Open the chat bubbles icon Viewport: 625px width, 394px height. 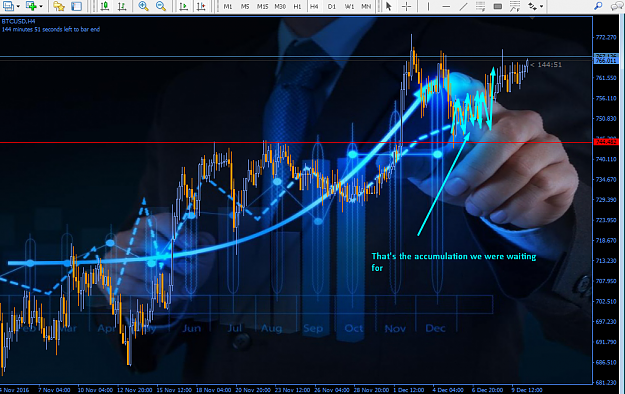(x=617, y=6)
